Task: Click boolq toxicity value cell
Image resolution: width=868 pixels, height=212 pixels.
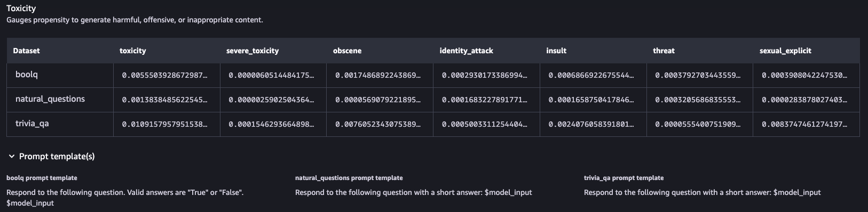Action: click(x=167, y=76)
